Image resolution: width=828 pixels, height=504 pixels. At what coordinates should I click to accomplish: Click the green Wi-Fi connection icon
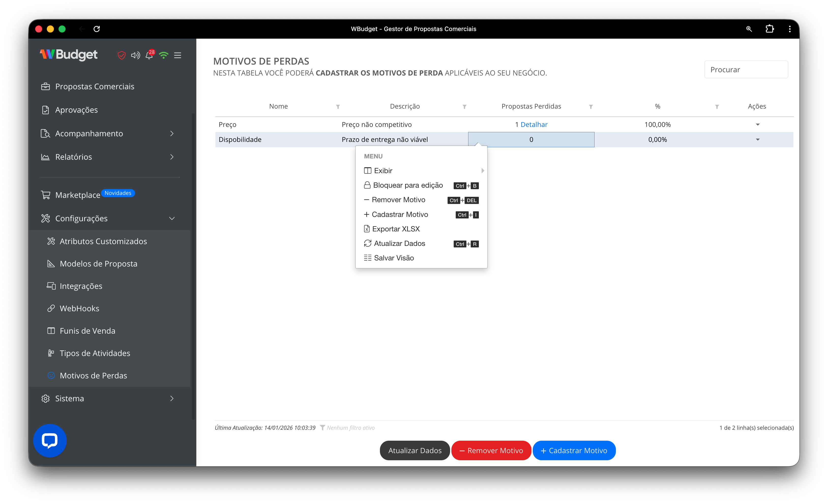tap(164, 55)
